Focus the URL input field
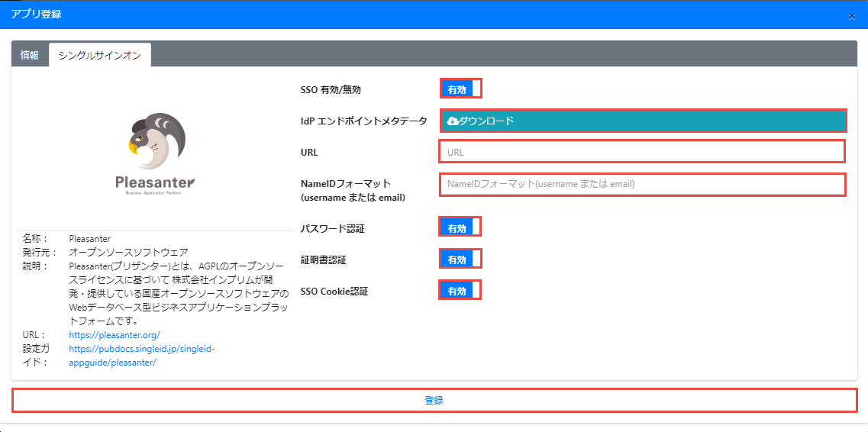868x432 pixels. (x=642, y=152)
